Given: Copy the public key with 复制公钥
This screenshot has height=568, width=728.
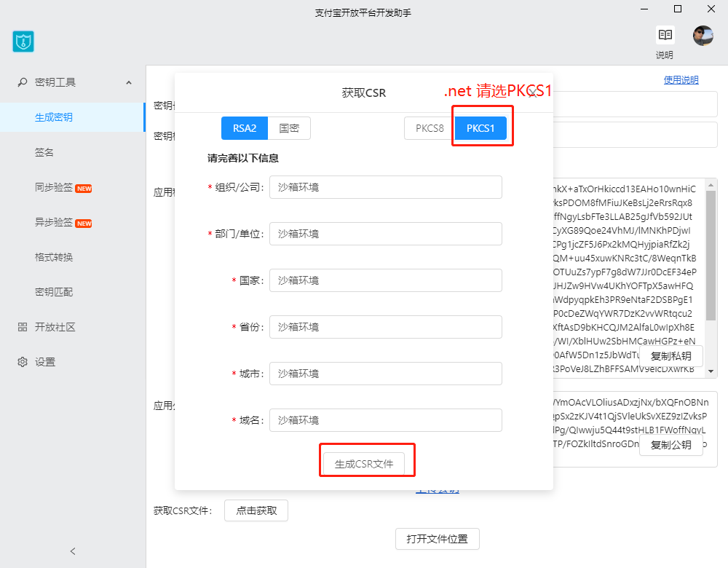Looking at the screenshot, I should [x=671, y=445].
